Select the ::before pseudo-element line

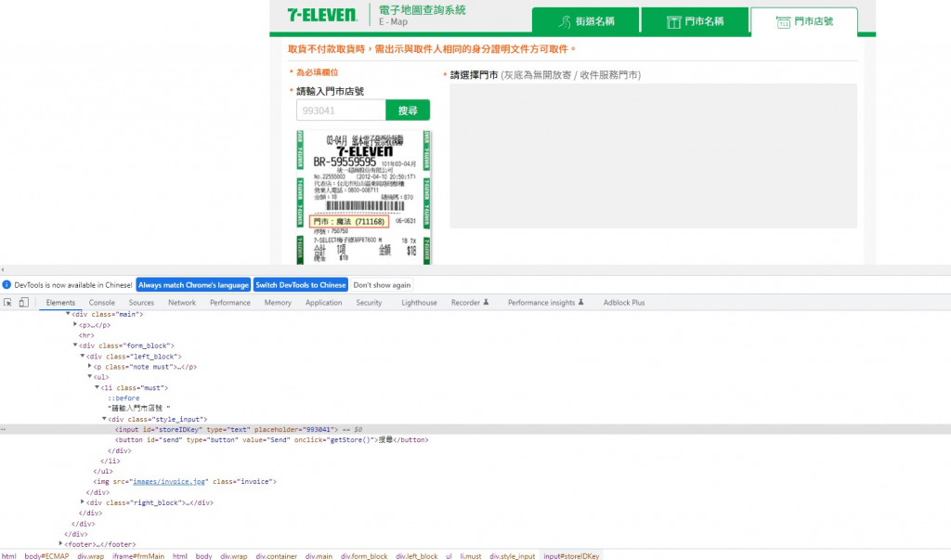click(124, 398)
